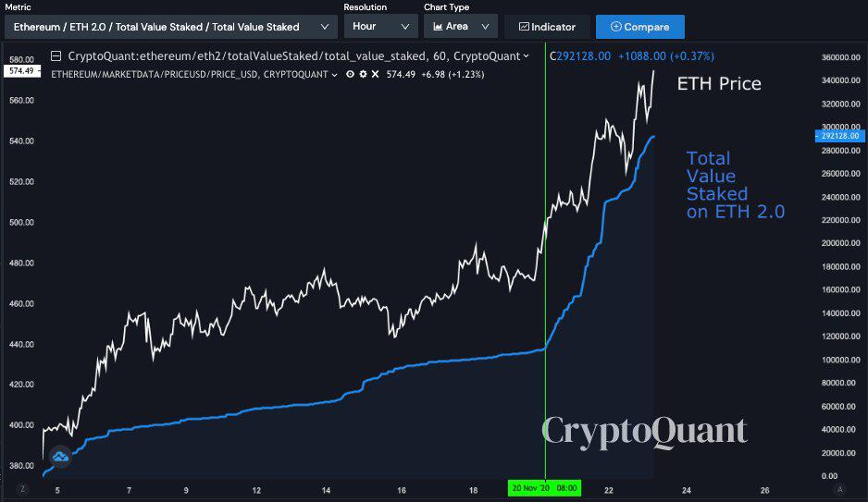Click the chart icon beside Indicator

click(x=524, y=27)
